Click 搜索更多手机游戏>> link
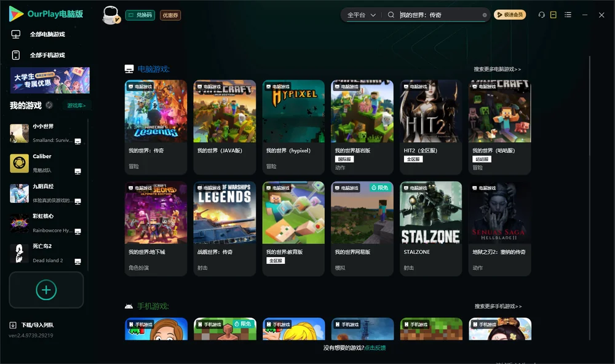The image size is (615, 364). 498,306
